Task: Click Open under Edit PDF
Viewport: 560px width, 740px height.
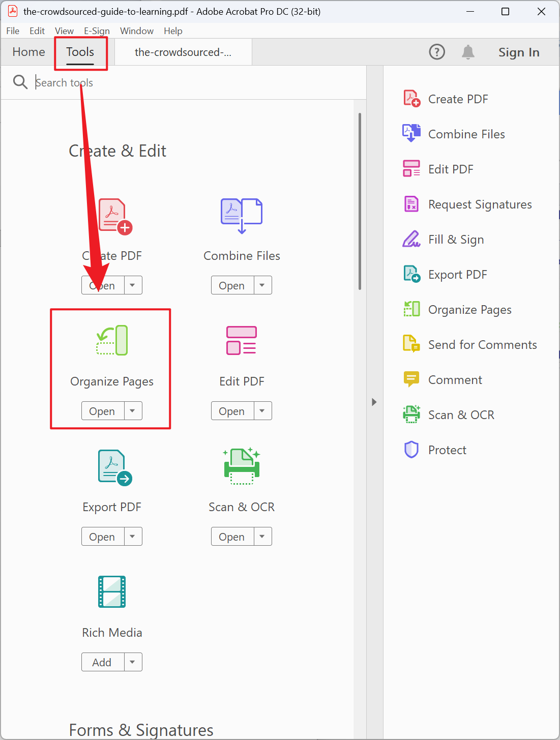Action: click(x=232, y=410)
